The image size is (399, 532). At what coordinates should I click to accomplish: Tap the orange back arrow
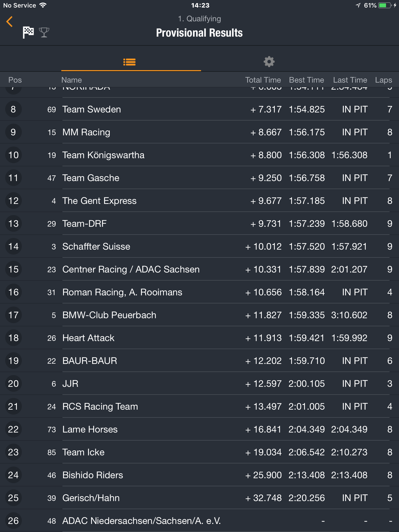(10, 22)
